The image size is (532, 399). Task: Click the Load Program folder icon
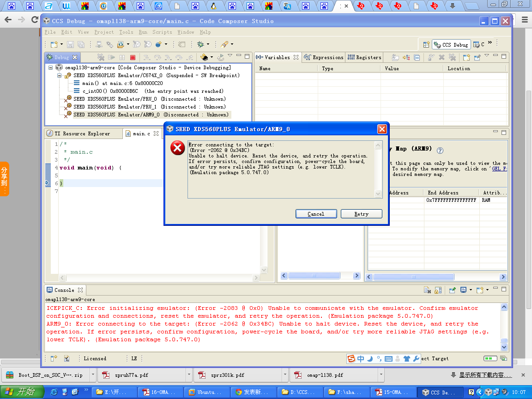click(121, 44)
